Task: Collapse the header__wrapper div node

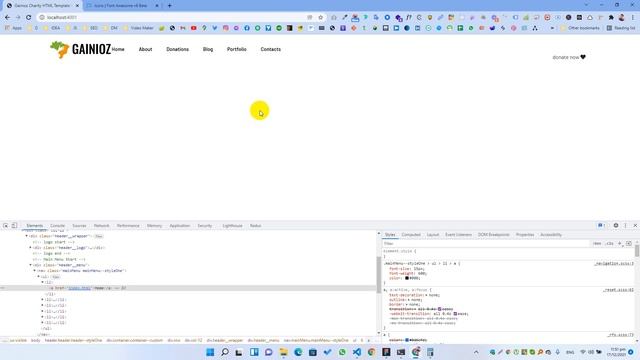Action: [x=27, y=236]
